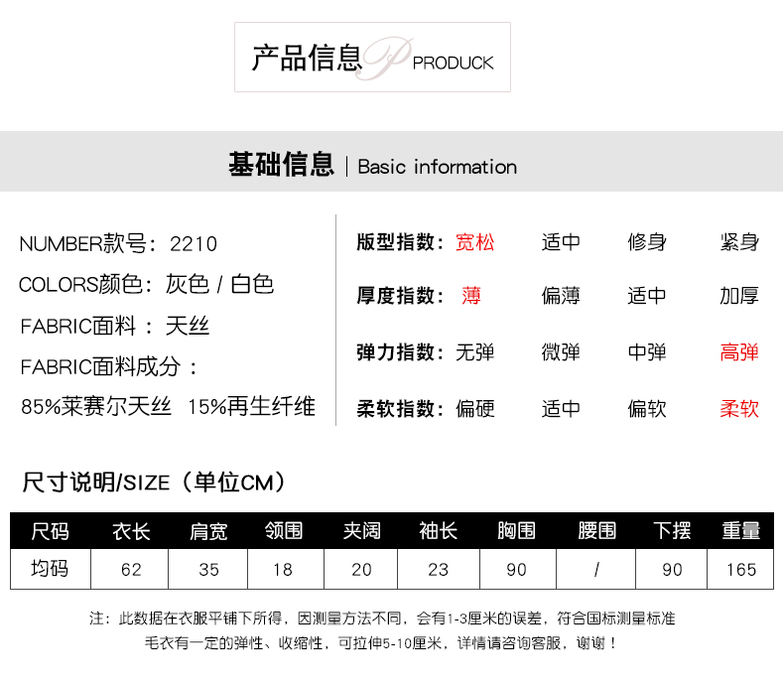
Task: Click the 衣长 column header
Action: (131, 531)
